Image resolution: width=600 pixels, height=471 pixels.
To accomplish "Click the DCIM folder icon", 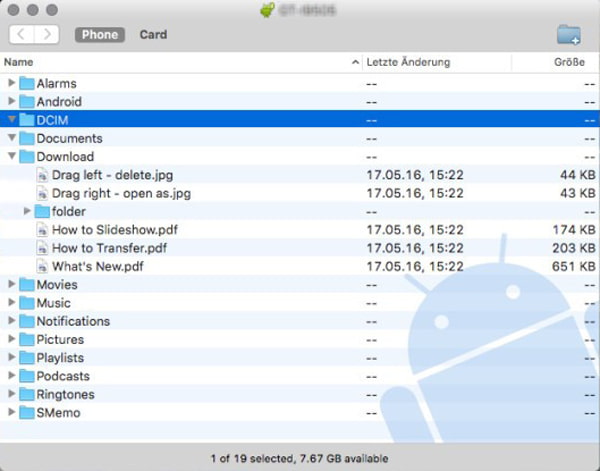I will coord(27,120).
